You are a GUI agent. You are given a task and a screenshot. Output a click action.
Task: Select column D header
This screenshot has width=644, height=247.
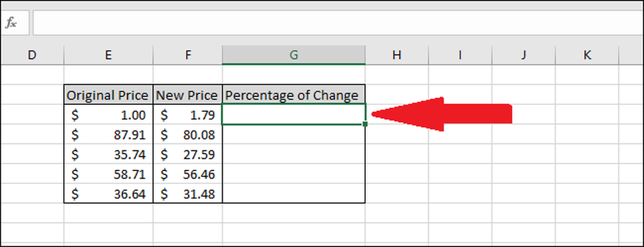[32, 55]
